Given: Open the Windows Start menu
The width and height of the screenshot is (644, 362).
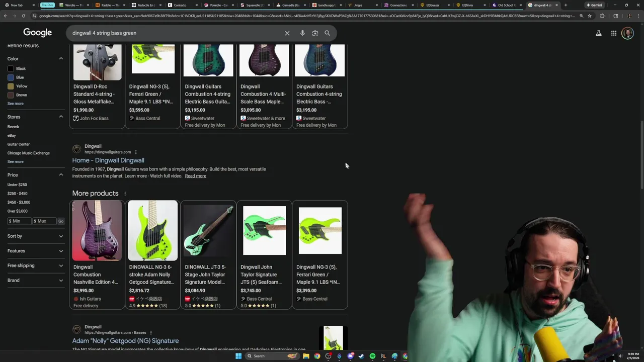Looking at the screenshot, I should click(238, 356).
